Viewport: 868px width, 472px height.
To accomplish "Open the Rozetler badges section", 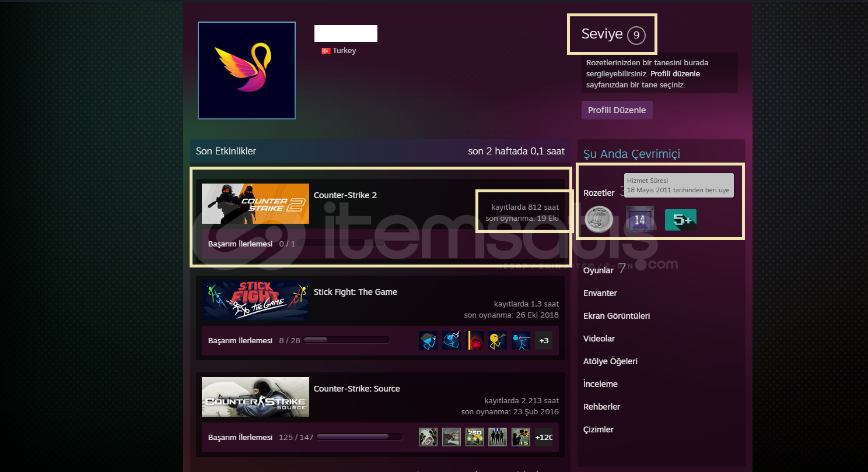I will 599,193.
